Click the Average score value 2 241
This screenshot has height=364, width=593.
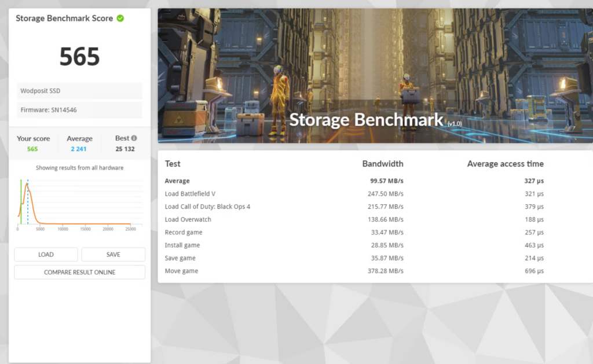[x=79, y=149]
